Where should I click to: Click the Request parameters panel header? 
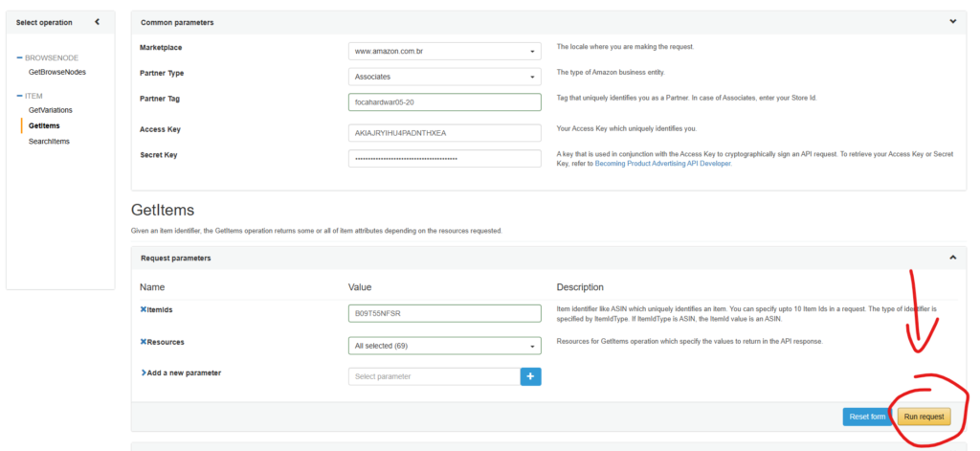click(548, 258)
